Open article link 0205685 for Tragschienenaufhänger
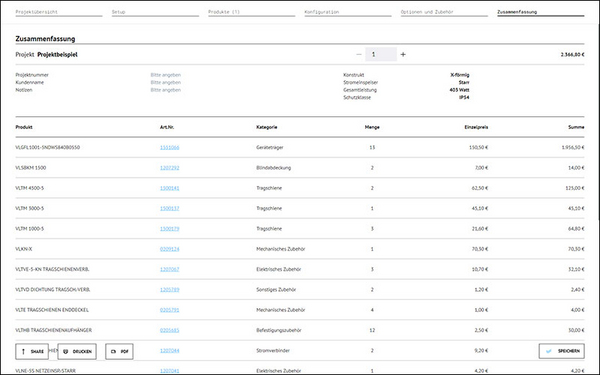This screenshot has height=375, width=600. [x=170, y=330]
